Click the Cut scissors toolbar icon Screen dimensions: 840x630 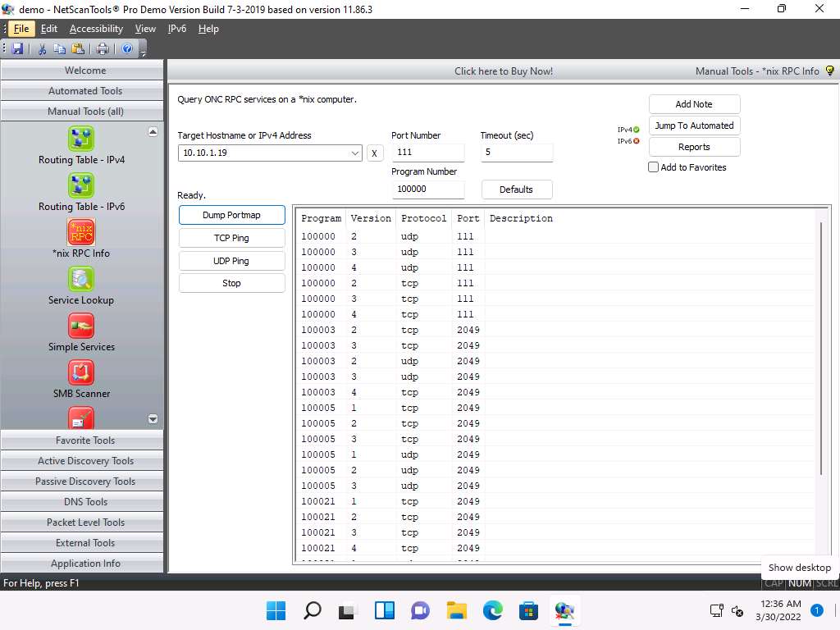click(42, 49)
